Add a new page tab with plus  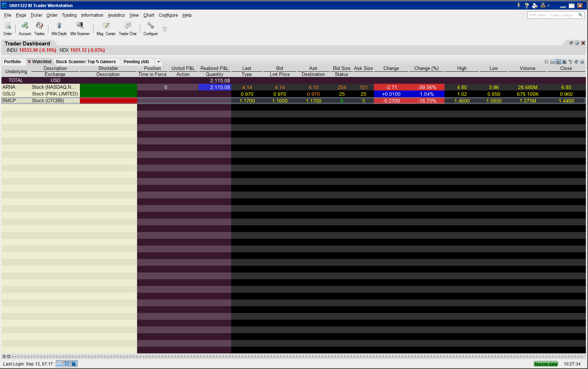pyautogui.click(x=158, y=62)
